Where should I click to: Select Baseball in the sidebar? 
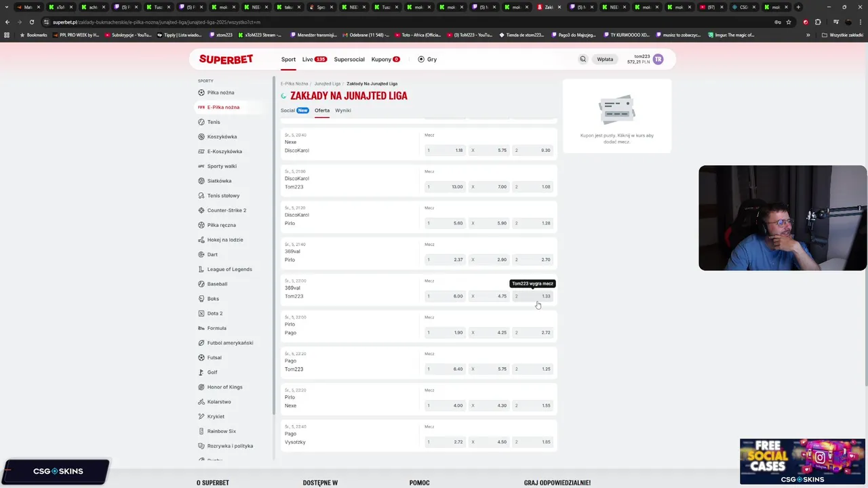(x=217, y=284)
